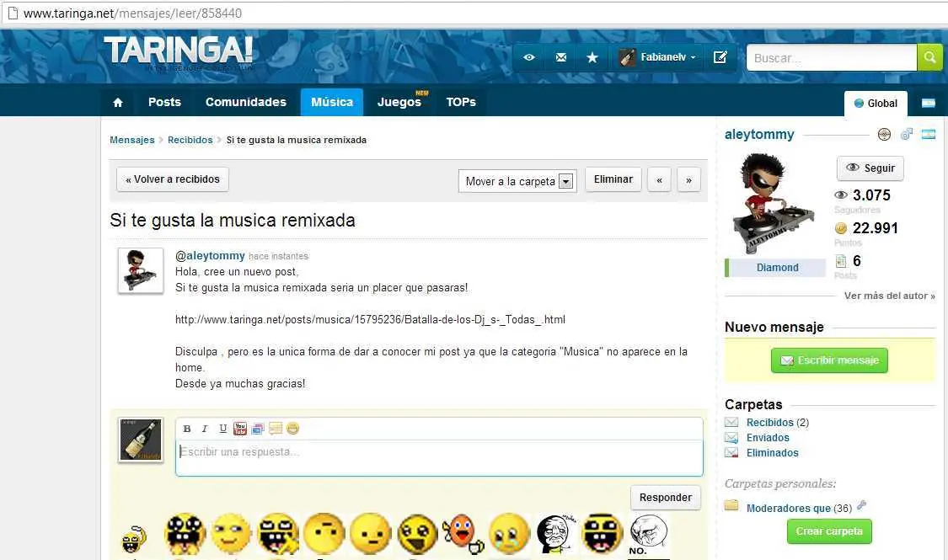
Task: Click the wrench icon beside Moderadores que
Action: pos(861,505)
